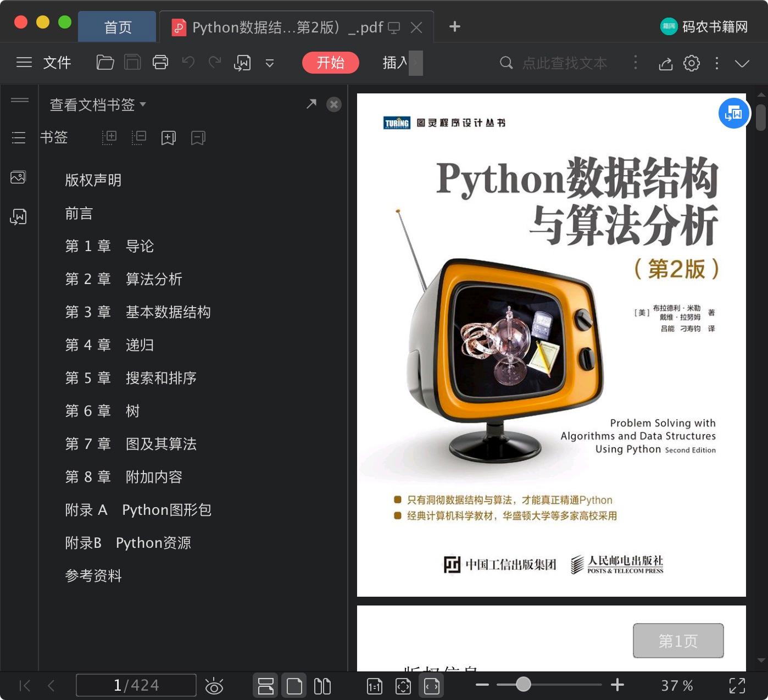Click the open folder icon

[105, 63]
